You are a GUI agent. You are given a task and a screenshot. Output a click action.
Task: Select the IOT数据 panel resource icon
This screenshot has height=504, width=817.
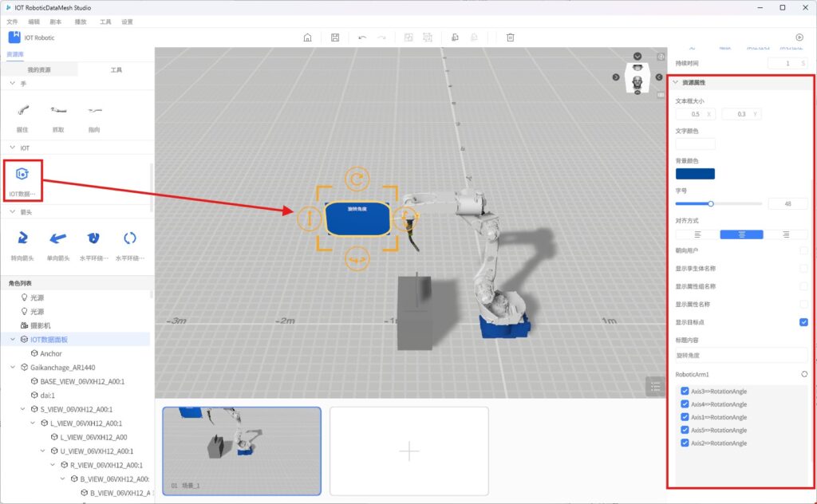click(22, 174)
